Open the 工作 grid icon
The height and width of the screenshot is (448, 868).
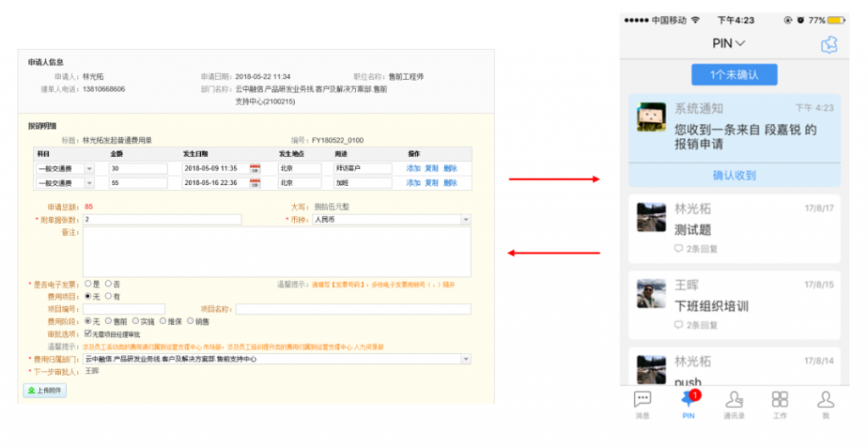point(780,399)
